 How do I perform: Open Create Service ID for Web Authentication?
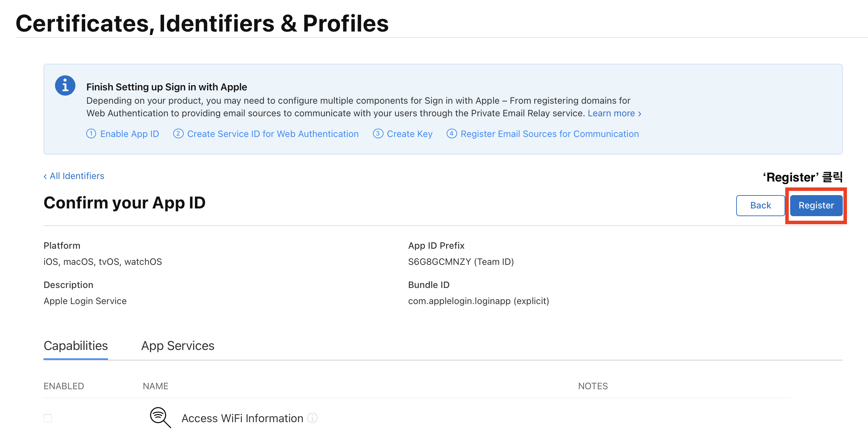coord(273,134)
